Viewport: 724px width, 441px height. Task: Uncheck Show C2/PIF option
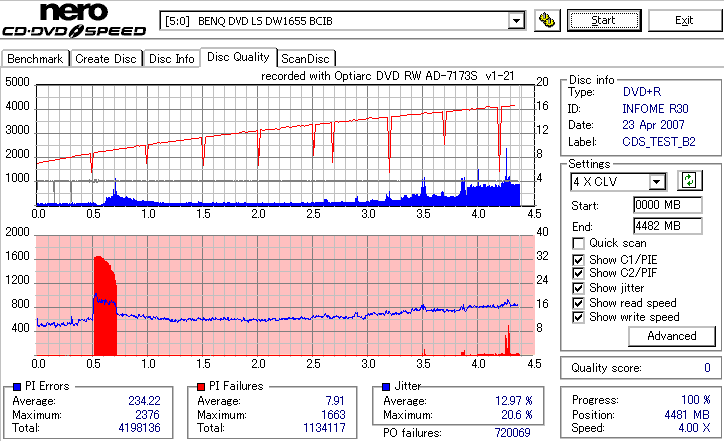pos(578,273)
